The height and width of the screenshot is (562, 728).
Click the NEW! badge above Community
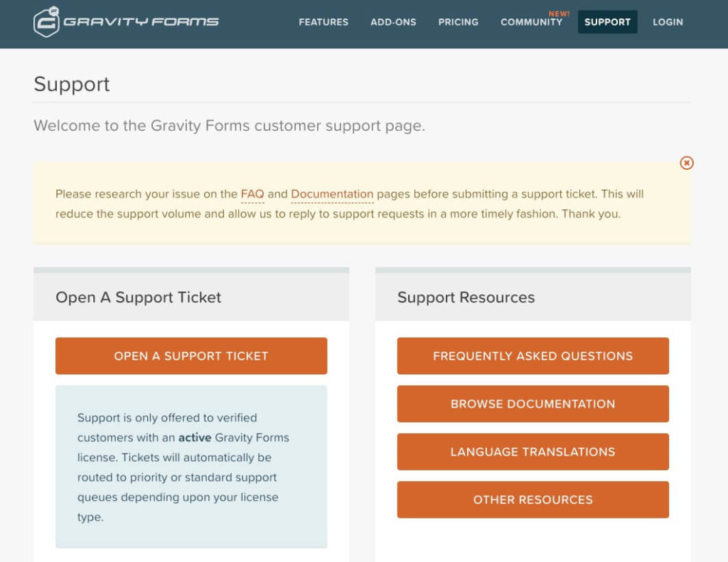coord(559,14)
